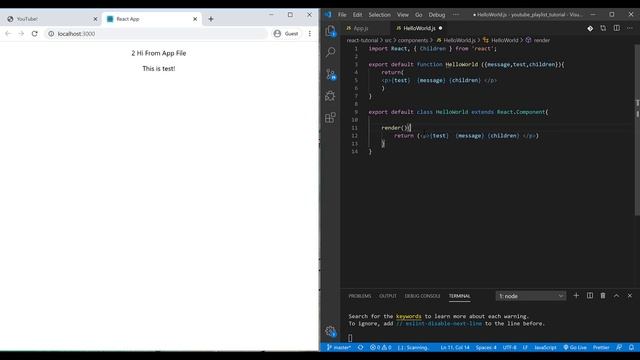The image size is (640, 360).
Task: Close the React App tab in Chrome
Action: click(195, 19)
